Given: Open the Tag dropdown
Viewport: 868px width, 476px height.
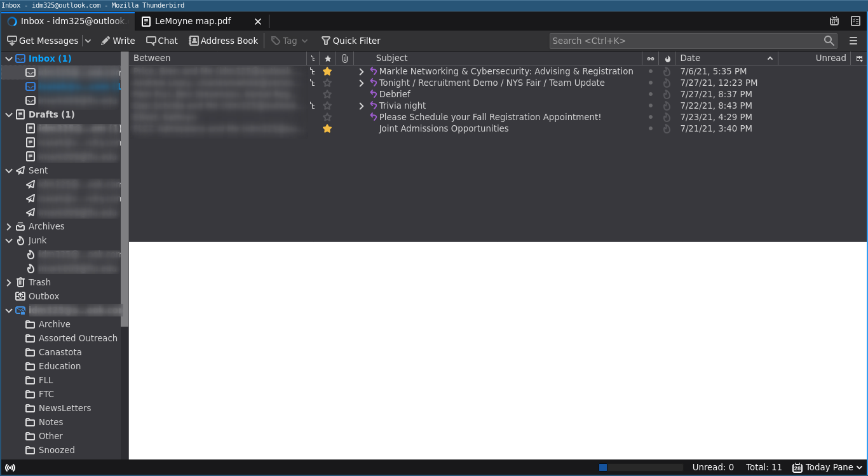Looking at the screenshot, I should (x=290, y=41).
